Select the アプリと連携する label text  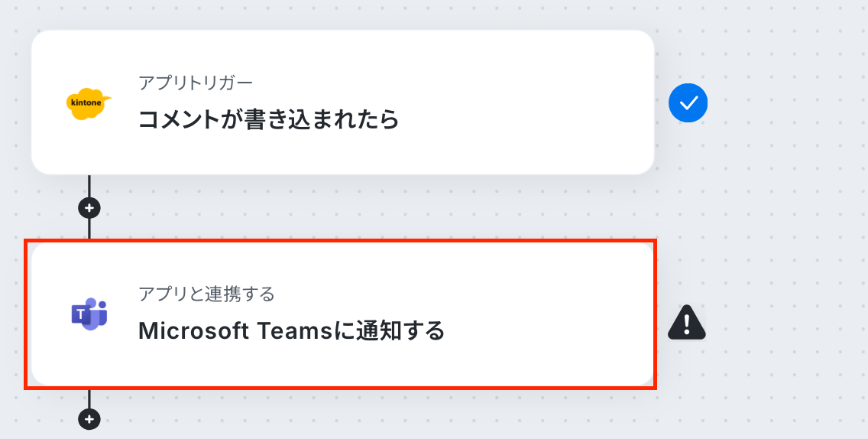[x=206, y=294]
